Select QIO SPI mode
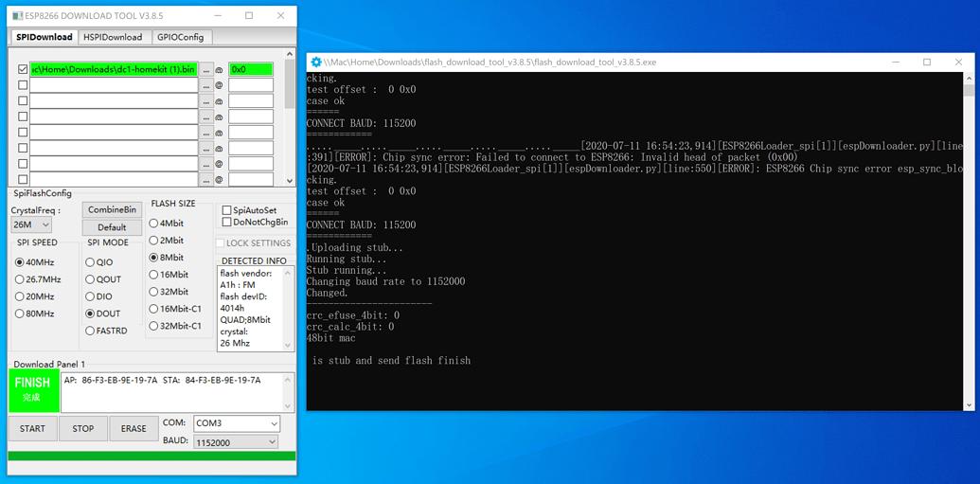The height and width of the screenshot is (484, 980). (x=90, y=262)
